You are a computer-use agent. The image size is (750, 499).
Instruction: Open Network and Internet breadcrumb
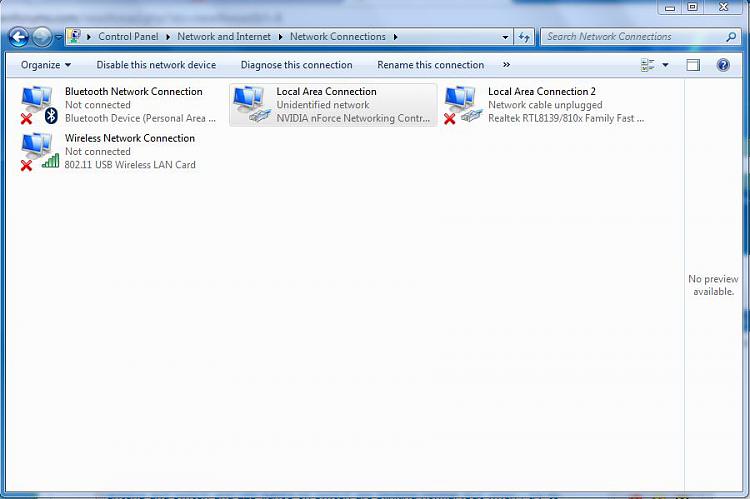click(x=224, y=36)
